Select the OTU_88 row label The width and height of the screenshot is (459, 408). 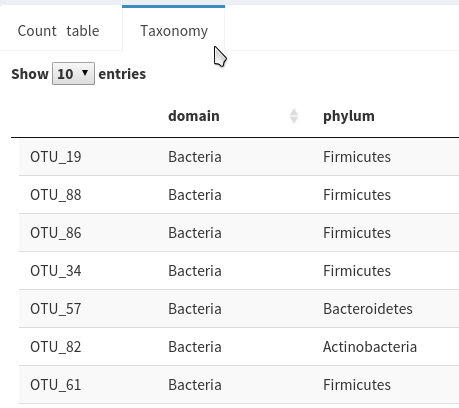click(x=56, y=195)
